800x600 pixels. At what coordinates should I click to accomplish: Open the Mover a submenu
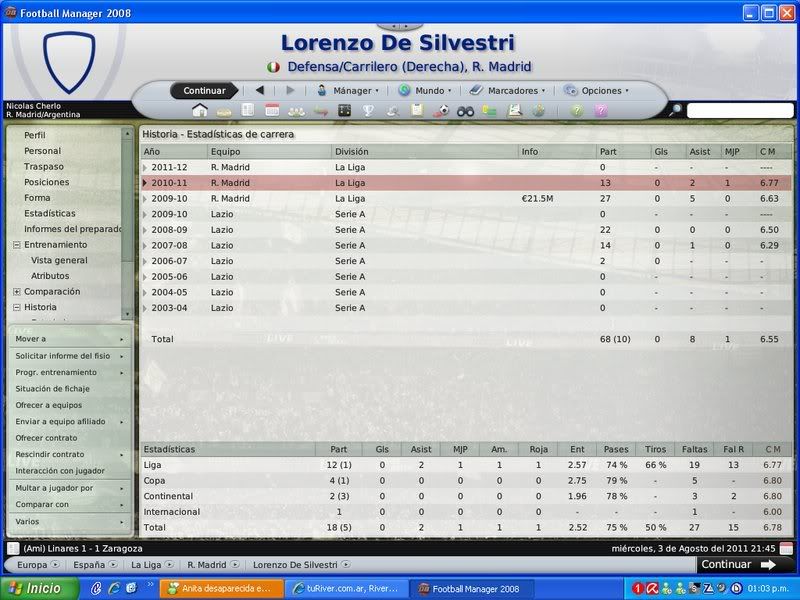click(x=69, y=339)
